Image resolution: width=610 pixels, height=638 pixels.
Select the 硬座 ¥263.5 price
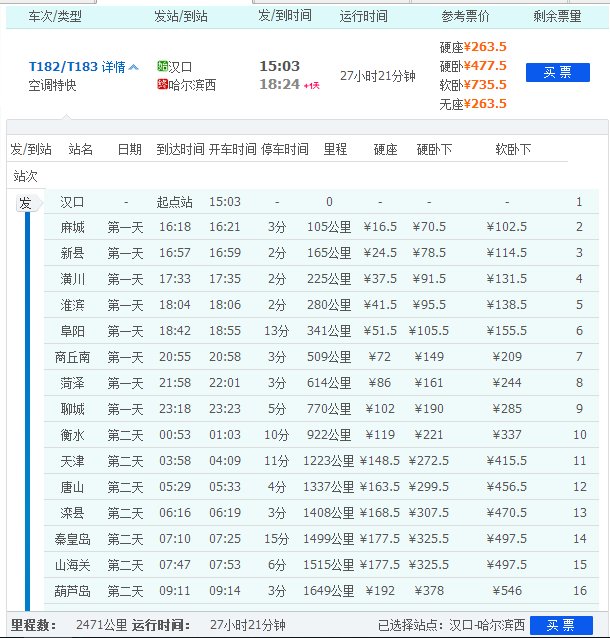[x=473, y=47]
